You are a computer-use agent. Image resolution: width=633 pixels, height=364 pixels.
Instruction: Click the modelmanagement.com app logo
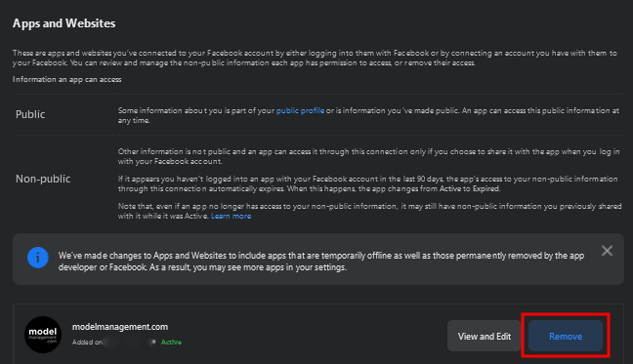[43, 335]
